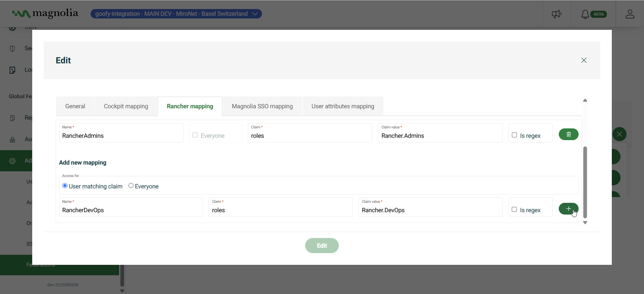The width and height of the screenshot is (644, 294).
Task: Open the Magnolia SSO mapping tab
Action: click(262, 106)
